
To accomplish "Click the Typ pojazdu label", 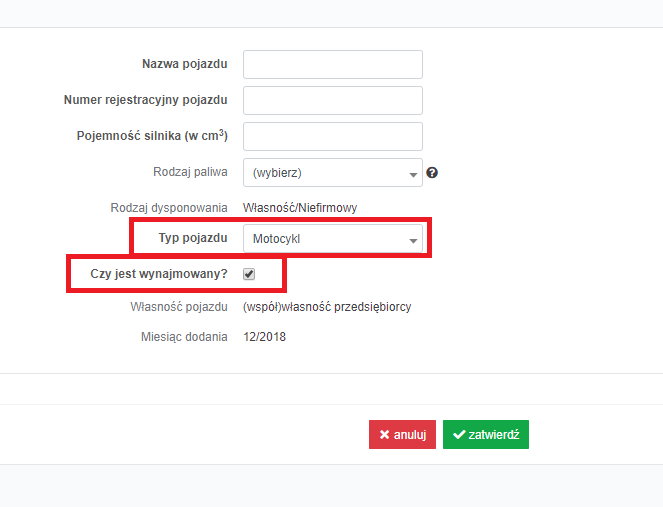I will [193, 238].
